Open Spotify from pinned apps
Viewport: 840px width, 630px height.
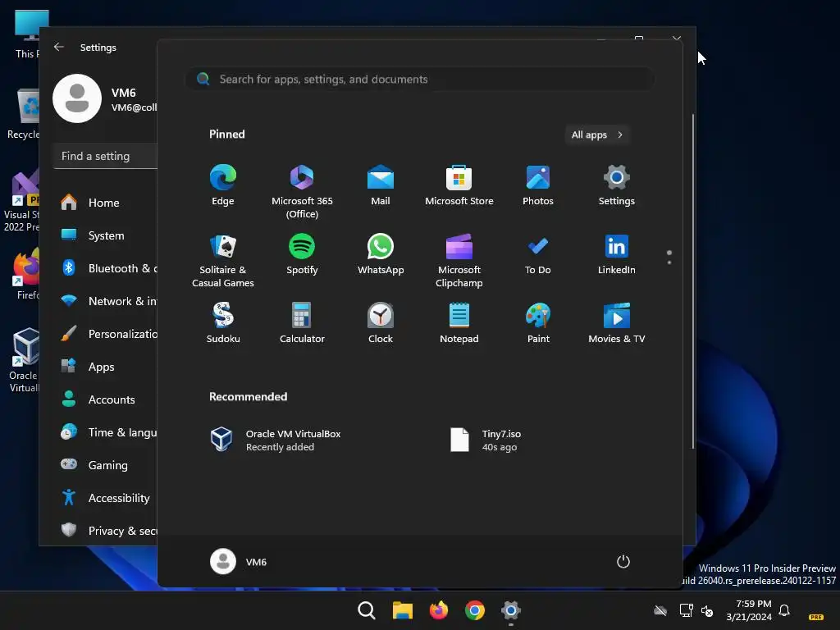coord(302,254)
